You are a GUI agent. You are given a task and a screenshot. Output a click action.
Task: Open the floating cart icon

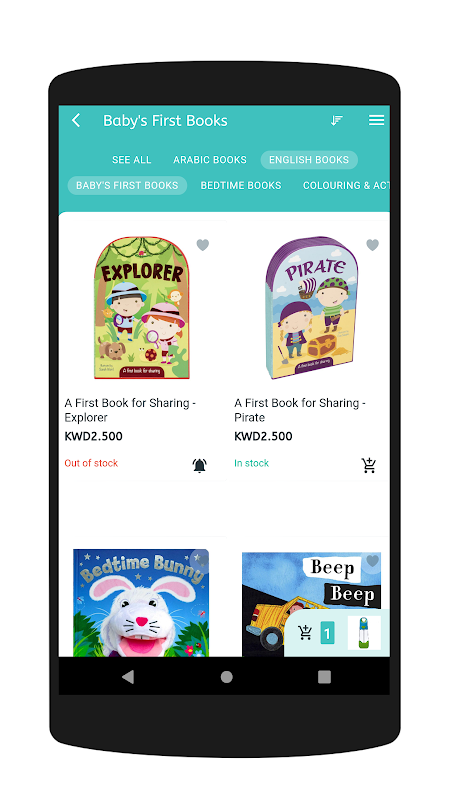point(305,633)
